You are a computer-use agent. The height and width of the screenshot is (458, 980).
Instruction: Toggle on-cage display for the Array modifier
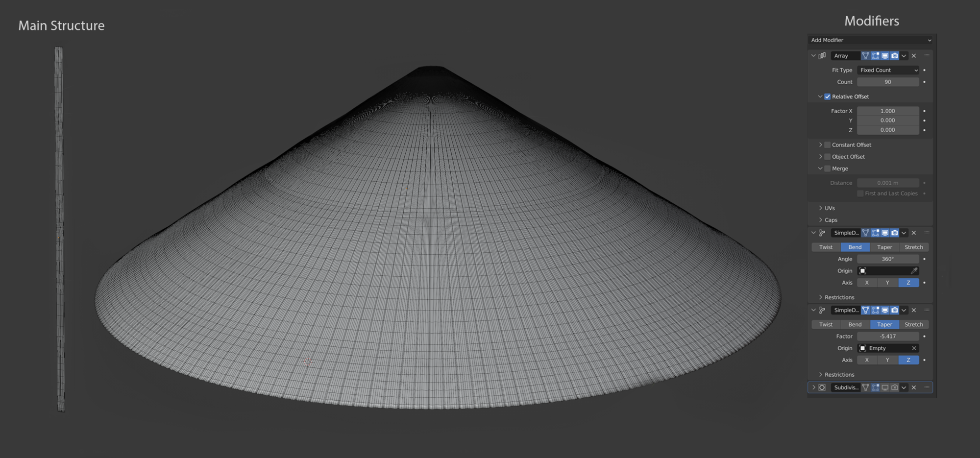click(866, 56)
